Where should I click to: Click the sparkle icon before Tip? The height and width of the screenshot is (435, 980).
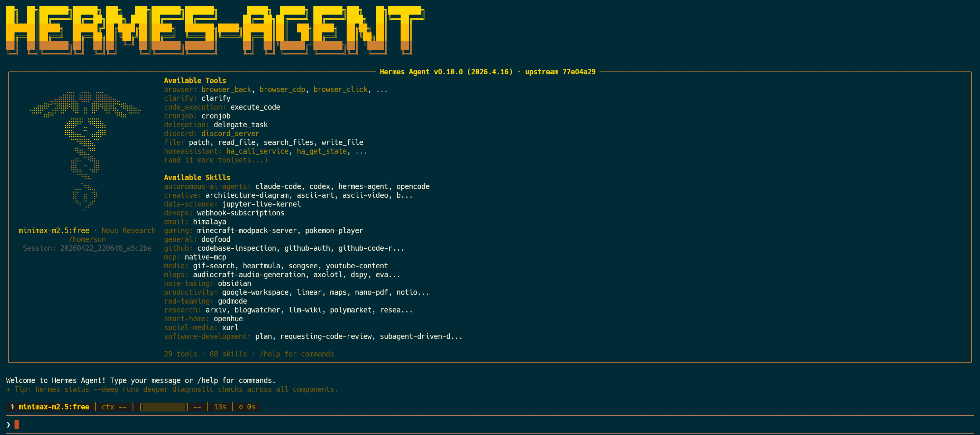[x=8, y=389]
